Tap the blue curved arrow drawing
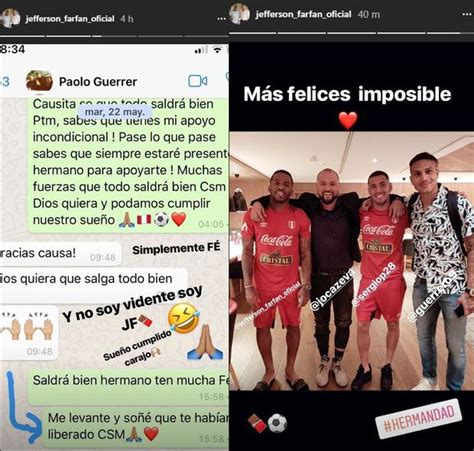The height and width of the screenshot is (451, 474). pyautogui.click(x=24, y=408)
